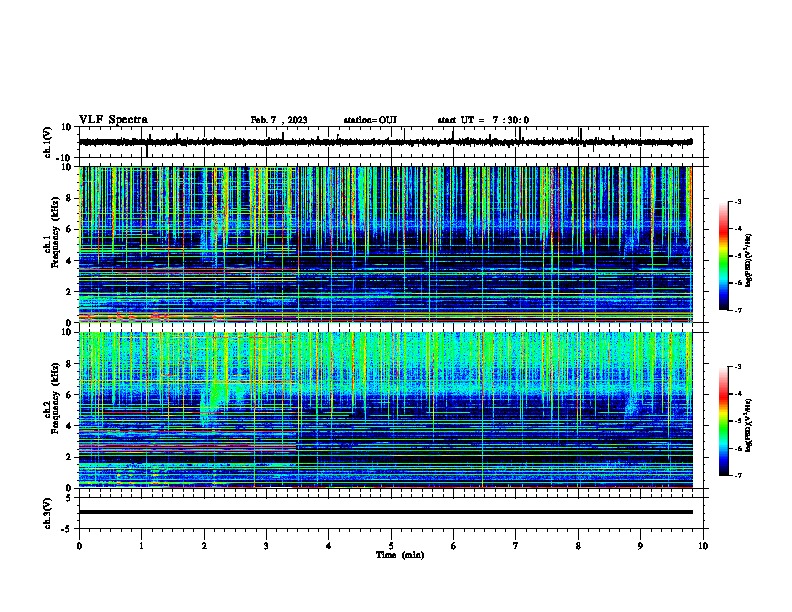The image size is (792, 612).
Task: Click time axis tick label "1" at bottom
Action: 141,546
